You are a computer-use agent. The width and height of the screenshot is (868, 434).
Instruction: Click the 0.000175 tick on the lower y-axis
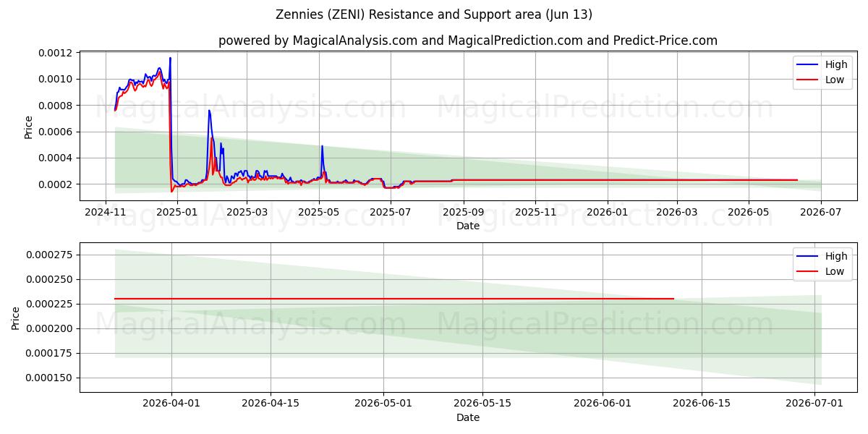pyautogui.click(x=51, y=353)
